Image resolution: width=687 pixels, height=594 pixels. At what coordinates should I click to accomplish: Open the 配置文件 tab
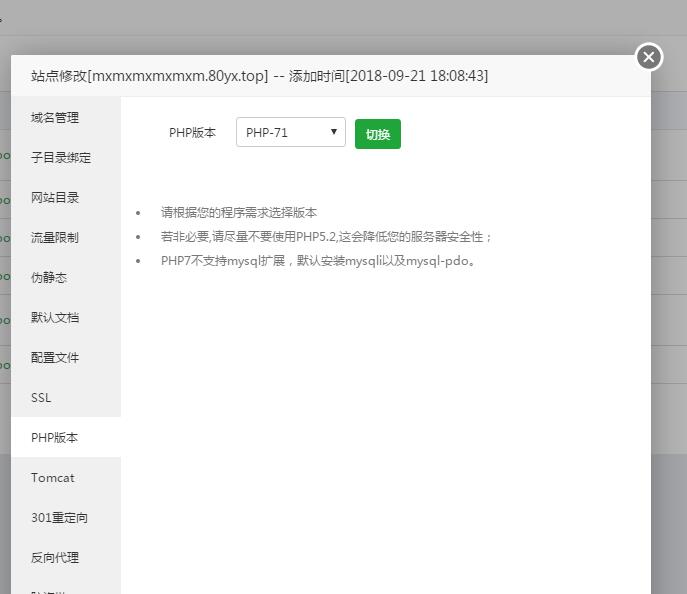pyautogui.click(x=55, y=357)
